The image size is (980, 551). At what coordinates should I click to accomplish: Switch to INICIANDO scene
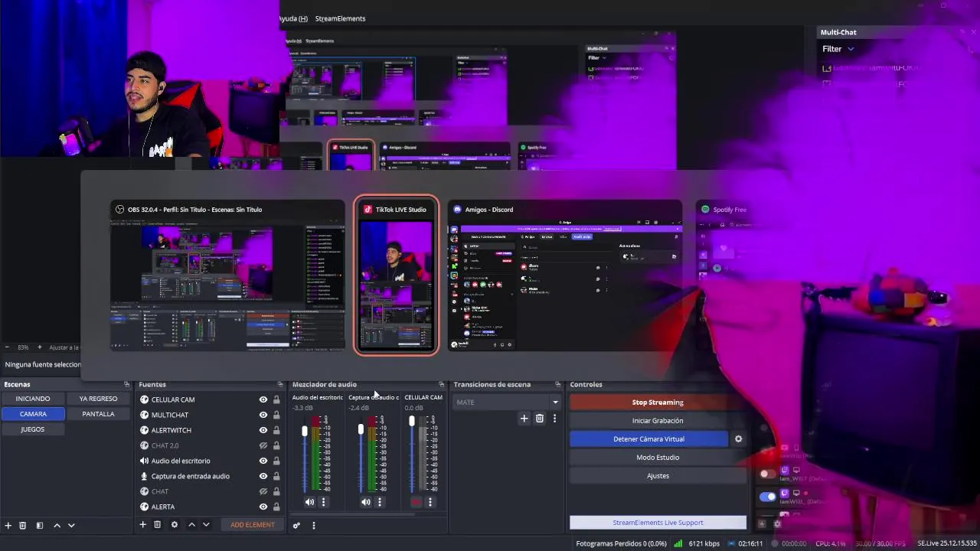click(x=33, y=399)
